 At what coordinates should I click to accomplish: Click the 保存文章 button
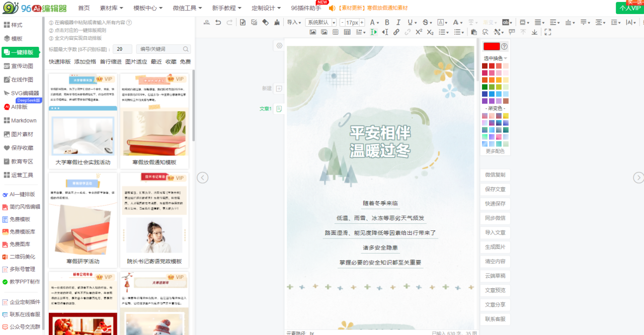495,189
